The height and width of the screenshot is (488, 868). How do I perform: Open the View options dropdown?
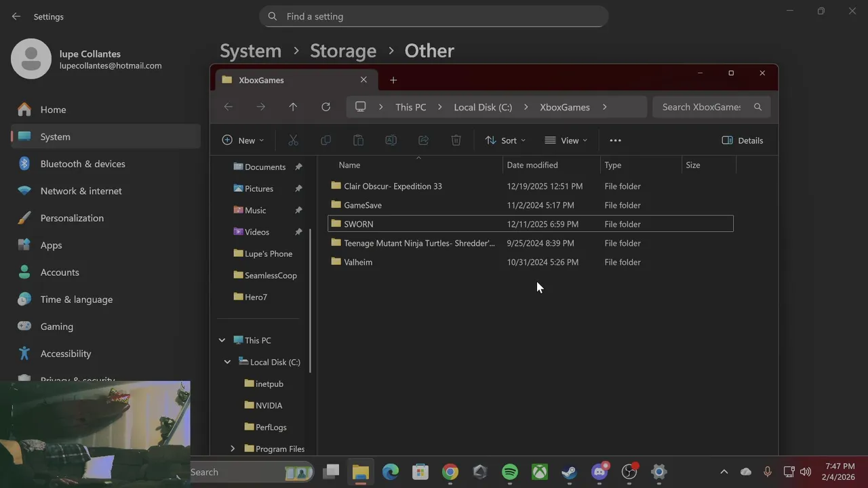tap(566, 140)
